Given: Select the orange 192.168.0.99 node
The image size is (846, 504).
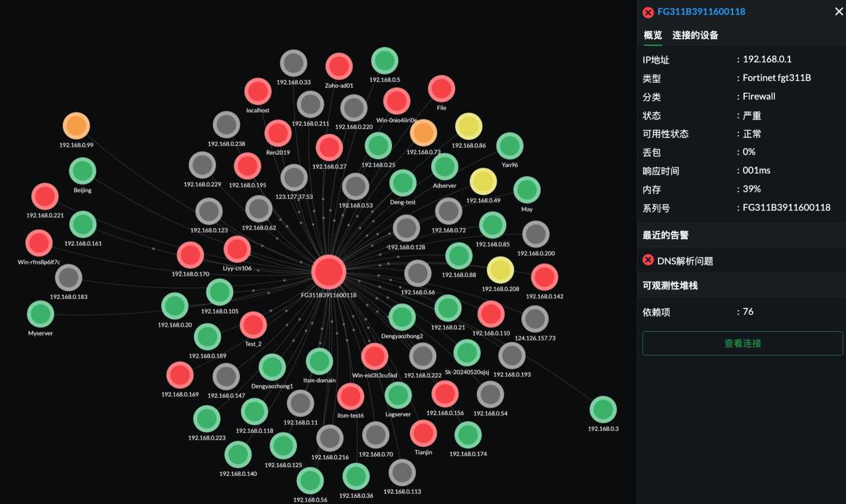Looking at the screenshot, I should 75,126.
